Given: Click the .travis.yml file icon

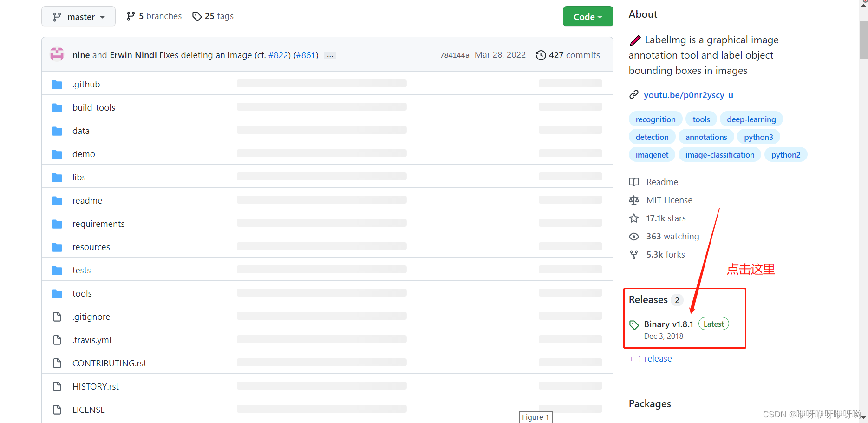Looking at the screenshot, I should pyautogui.click(x=57, y=340).
